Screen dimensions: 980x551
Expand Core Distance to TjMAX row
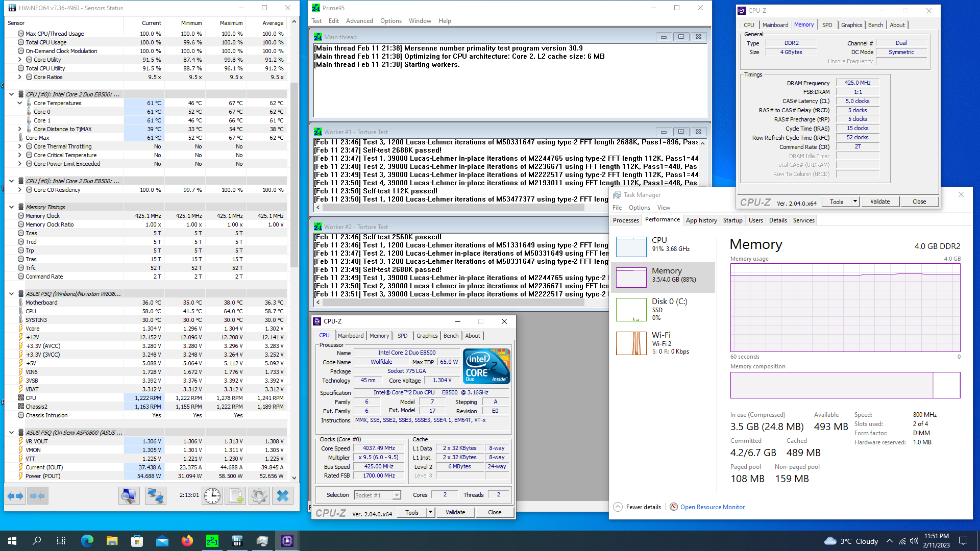pyautogui.click(x=19, y=129)
